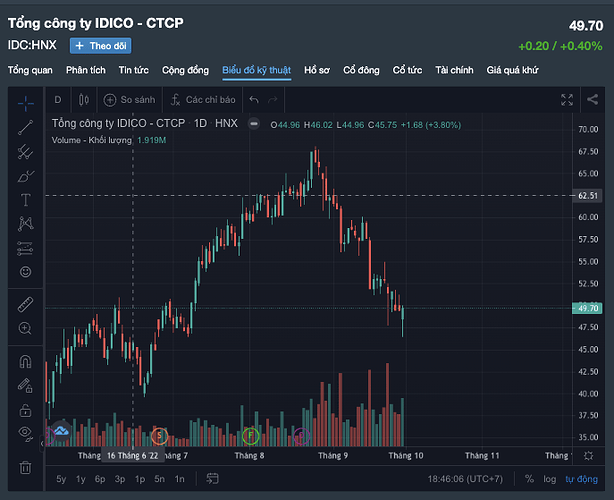Click the IDC:HNX ticker symbol

pyautogui.click(x=32, y=45)
